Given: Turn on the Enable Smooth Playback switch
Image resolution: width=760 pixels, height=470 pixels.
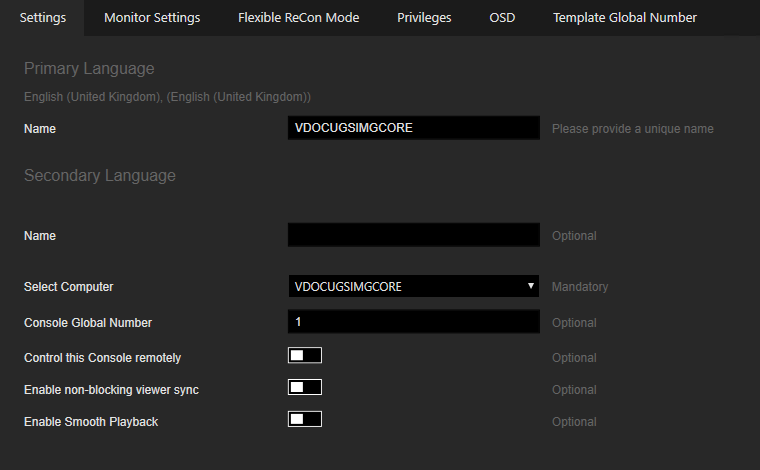Looking at the screenshot, I should 305,420.
